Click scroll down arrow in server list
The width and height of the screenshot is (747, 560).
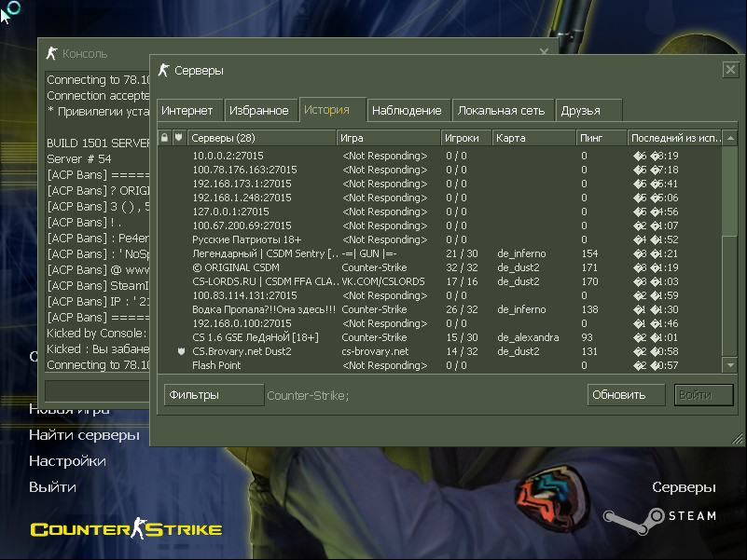click(730, 365)
